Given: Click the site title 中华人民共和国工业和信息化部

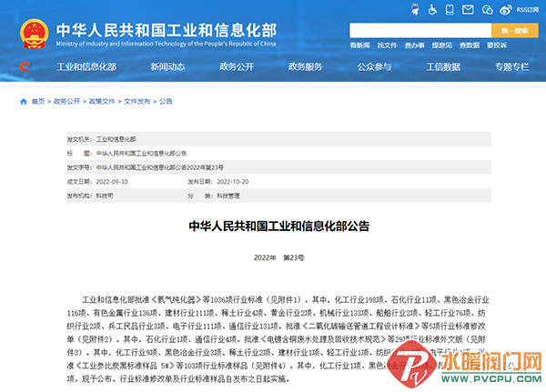Looking at the screenshot, I should pyautogui.click(x=167, y=30).
